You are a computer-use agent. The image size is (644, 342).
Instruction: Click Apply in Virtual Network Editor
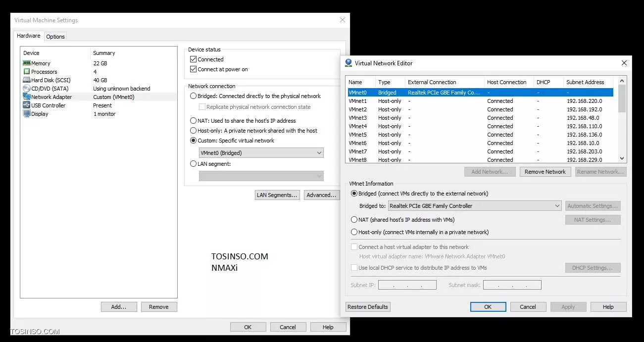(568, 307)
